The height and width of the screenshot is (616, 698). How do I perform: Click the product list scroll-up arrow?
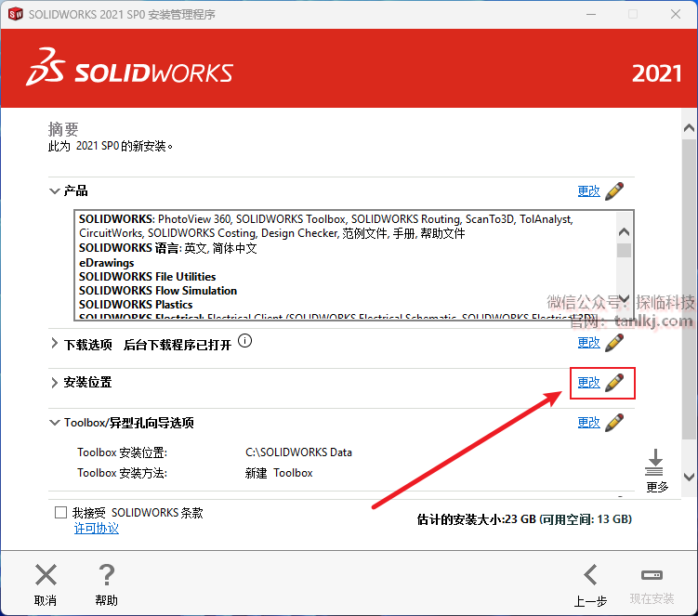coord(624,232)
